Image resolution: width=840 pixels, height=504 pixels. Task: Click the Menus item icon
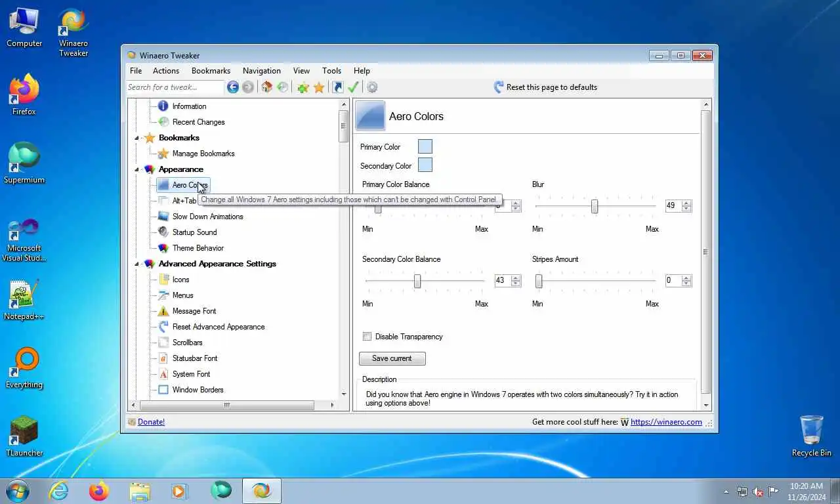(x=163, y=295)
